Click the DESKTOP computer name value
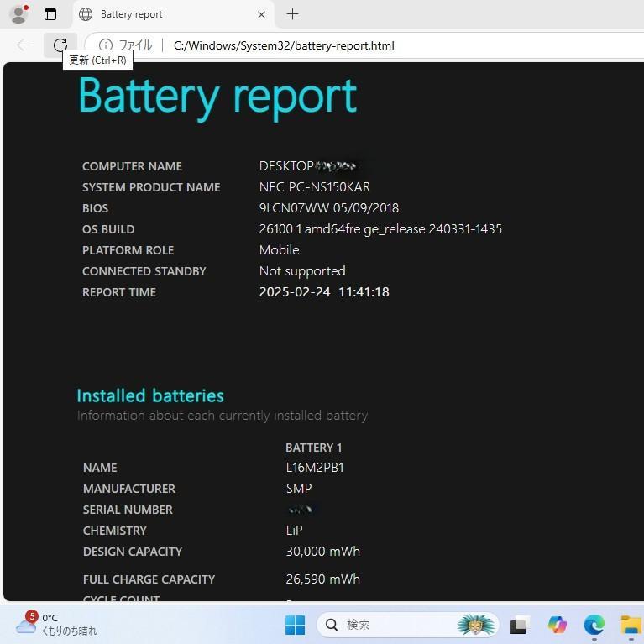This screenshot has height=644, width=644. tap(308, 166)
